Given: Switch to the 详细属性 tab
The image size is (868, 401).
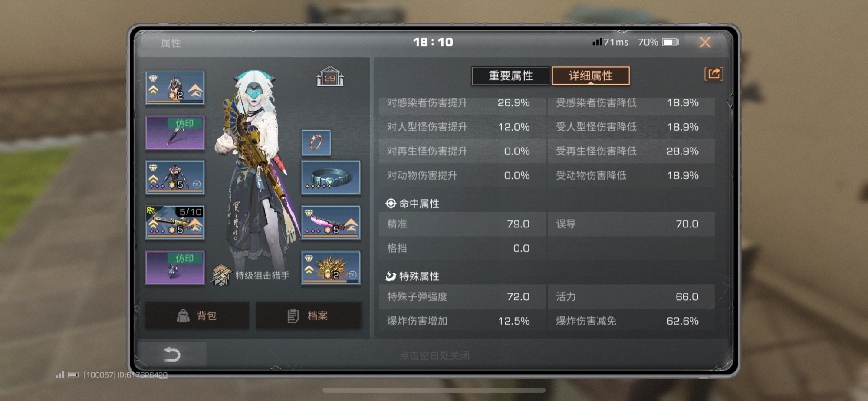Looking at the screenshot, I should [590, 76].
